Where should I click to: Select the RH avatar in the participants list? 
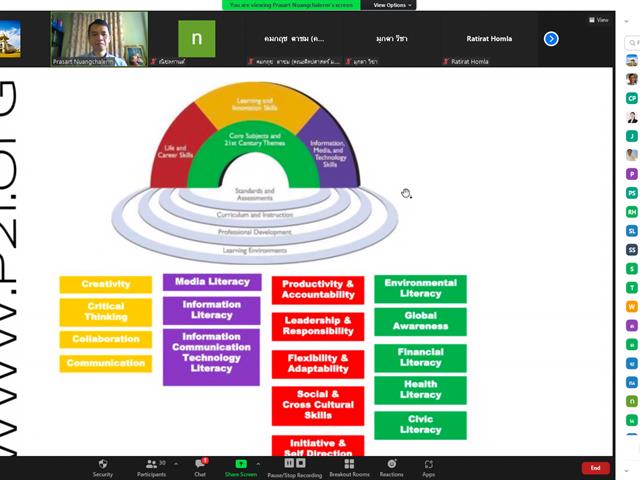tap(632, 212)
